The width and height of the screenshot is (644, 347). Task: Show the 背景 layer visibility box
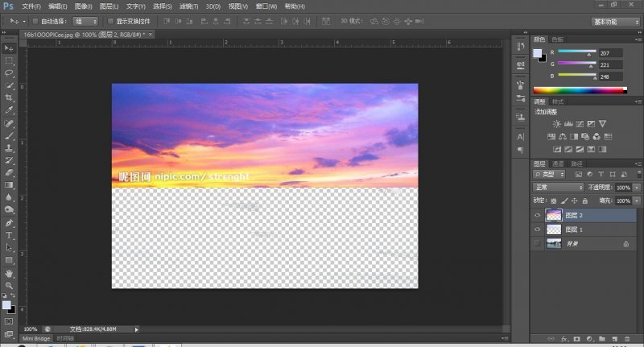[537, 243]
